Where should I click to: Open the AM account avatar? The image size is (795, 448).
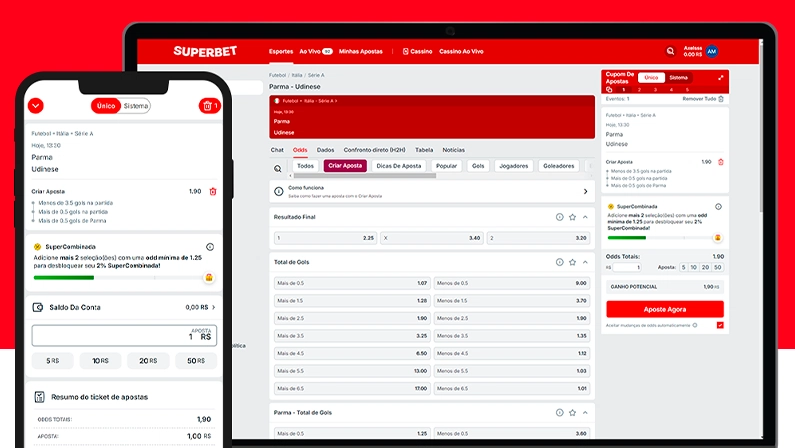pyautogui.click(x=712, y=51)
